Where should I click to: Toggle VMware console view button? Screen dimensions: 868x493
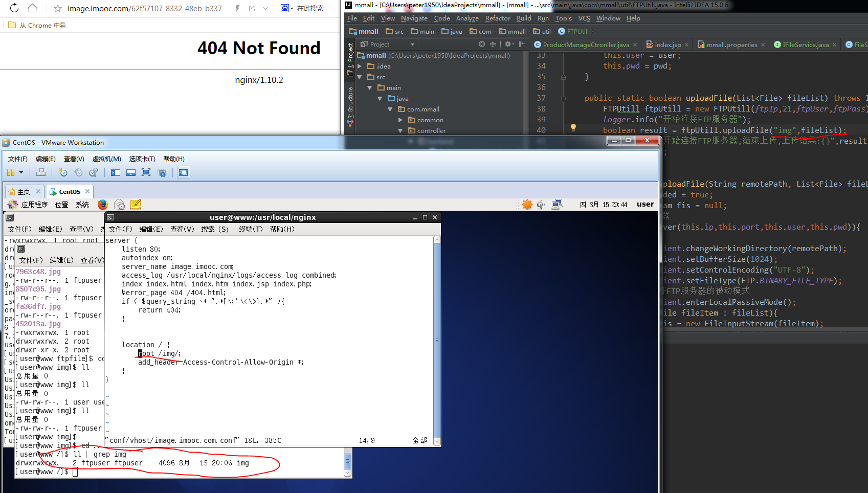[x=184, y=173]
